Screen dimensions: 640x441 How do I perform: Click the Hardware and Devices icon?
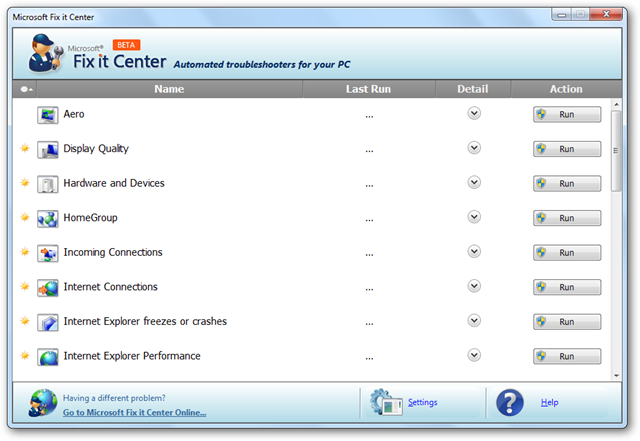pos(48,184)
